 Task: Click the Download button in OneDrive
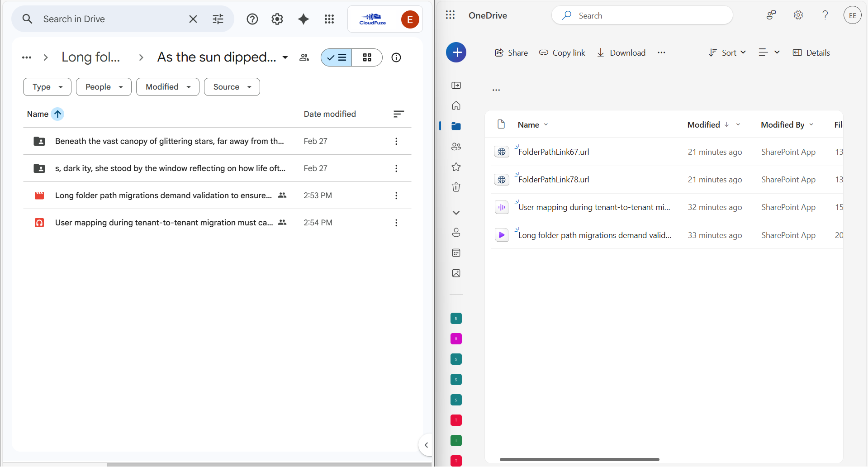click(x=621, y=52)
